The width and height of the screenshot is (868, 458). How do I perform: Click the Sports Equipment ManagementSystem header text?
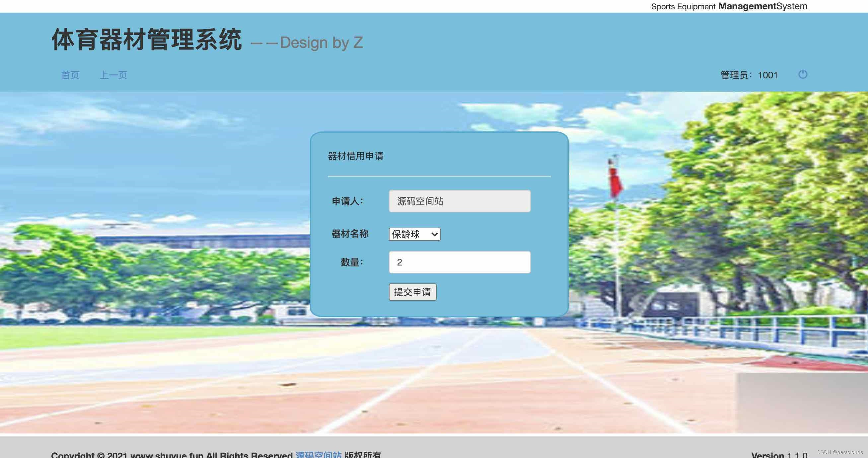729,6
